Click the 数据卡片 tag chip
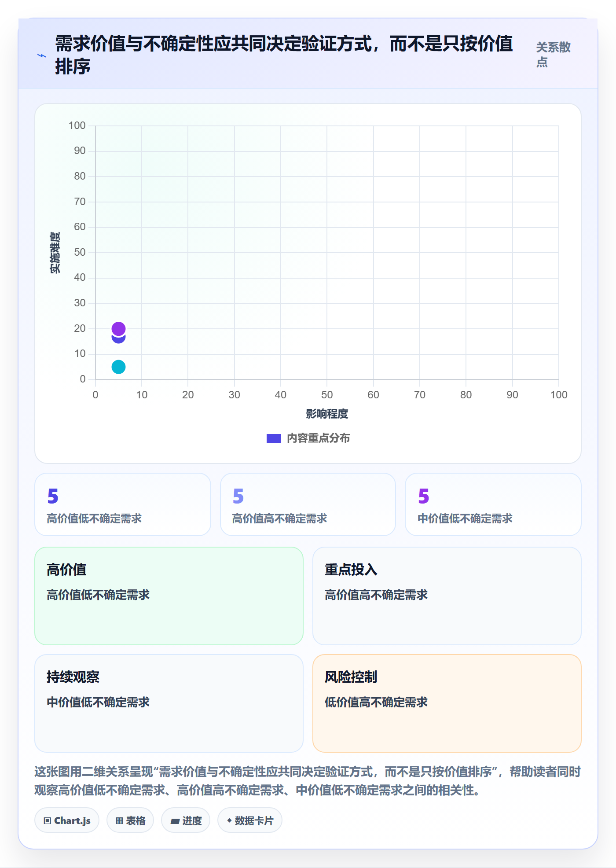Viewport: 616px width, 868px height. point(250,820)
